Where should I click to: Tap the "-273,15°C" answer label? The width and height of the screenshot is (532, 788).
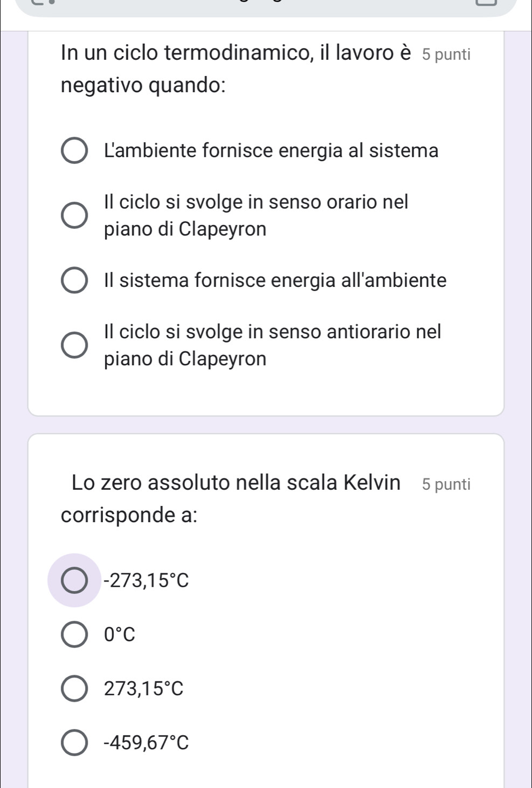(147, 580)
